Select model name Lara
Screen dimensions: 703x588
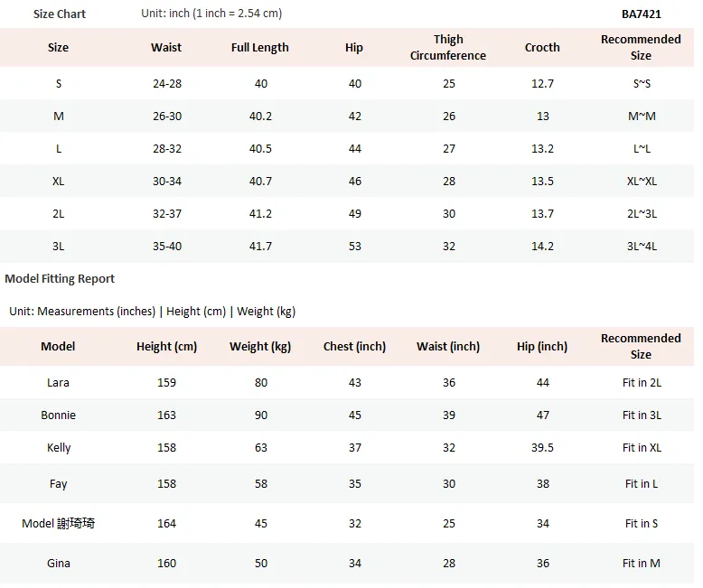tap(59, 383)
